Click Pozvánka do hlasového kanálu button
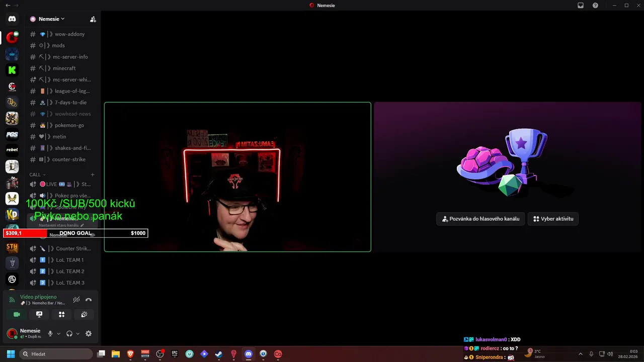 tap(480, 219)
